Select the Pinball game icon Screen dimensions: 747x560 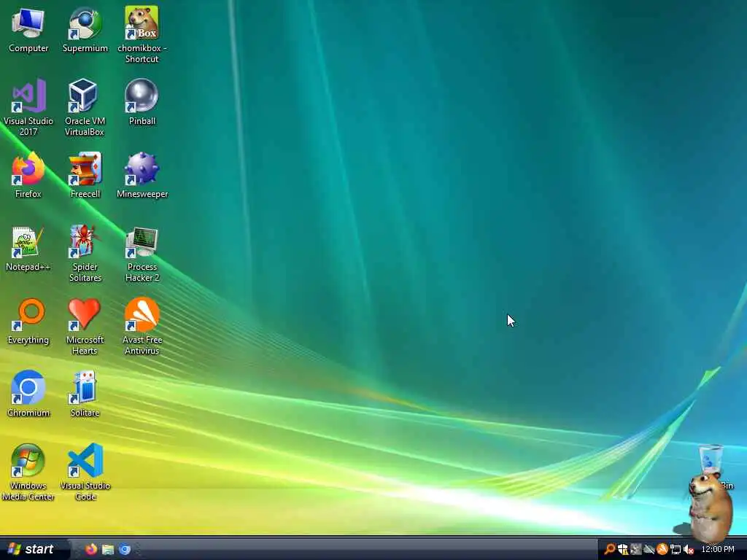point(142,102)
